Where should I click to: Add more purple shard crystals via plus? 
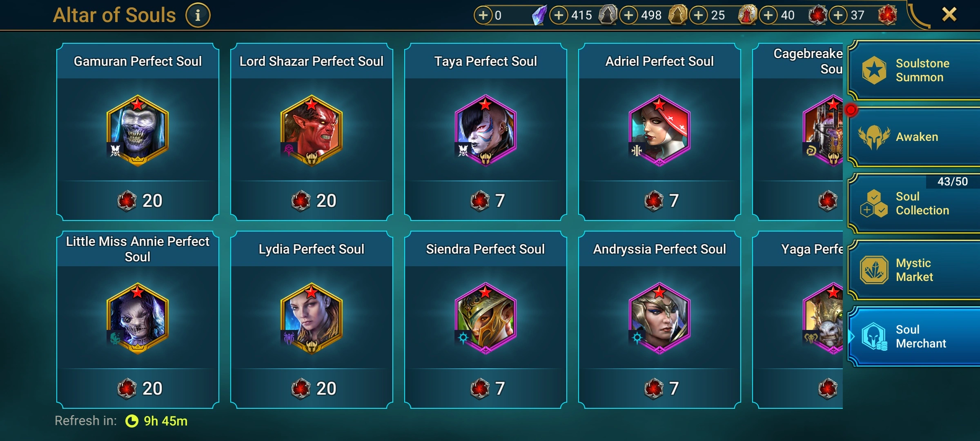483,16
